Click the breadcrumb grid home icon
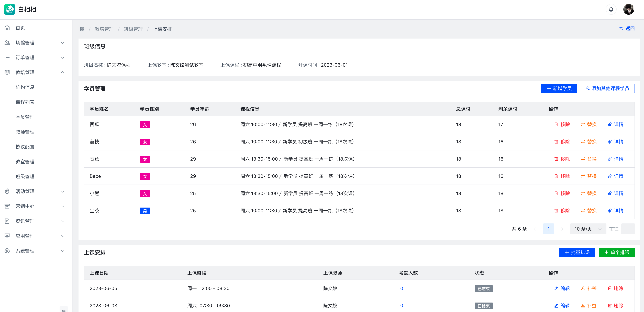The width and height of the screenshot is (644, 312). coord(82,29)
